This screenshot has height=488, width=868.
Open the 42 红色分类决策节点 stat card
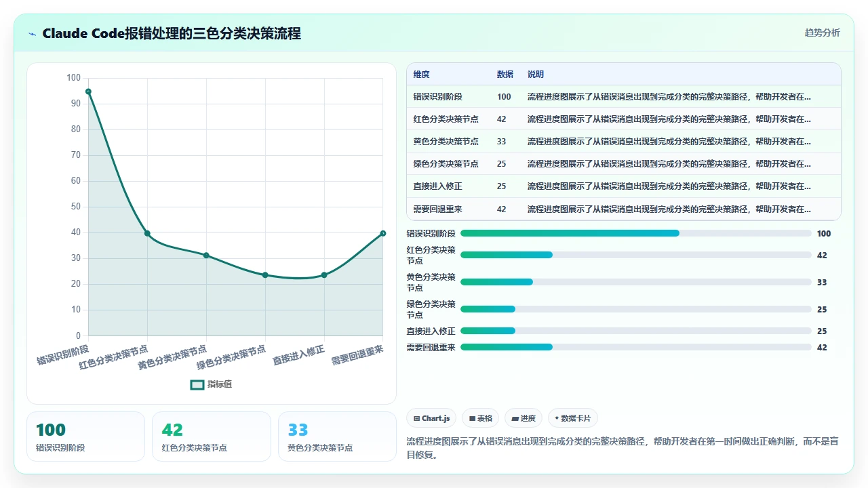click(211, 436)
